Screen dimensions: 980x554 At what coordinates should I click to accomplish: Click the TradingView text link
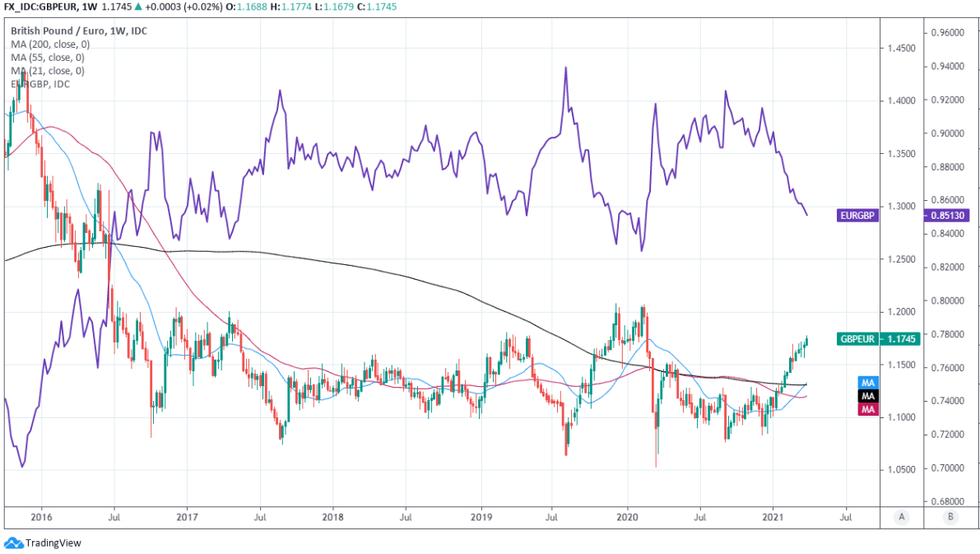[53, 543]
